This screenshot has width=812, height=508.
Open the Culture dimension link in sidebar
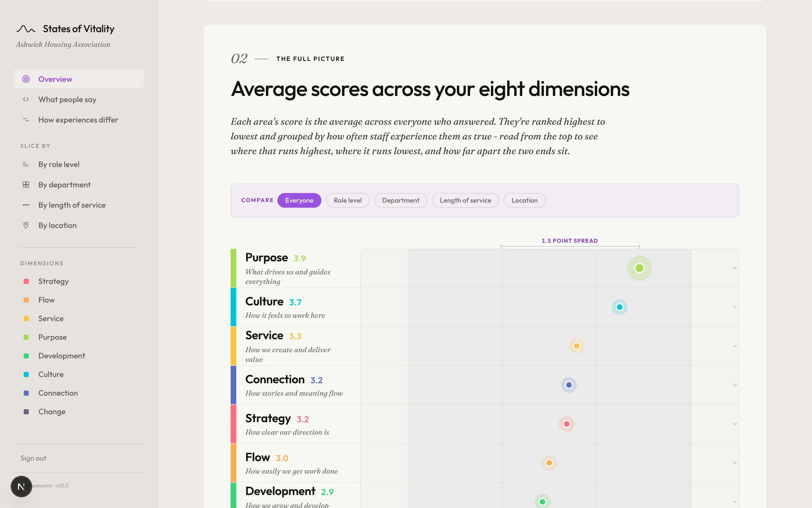[x=51, y=374]
